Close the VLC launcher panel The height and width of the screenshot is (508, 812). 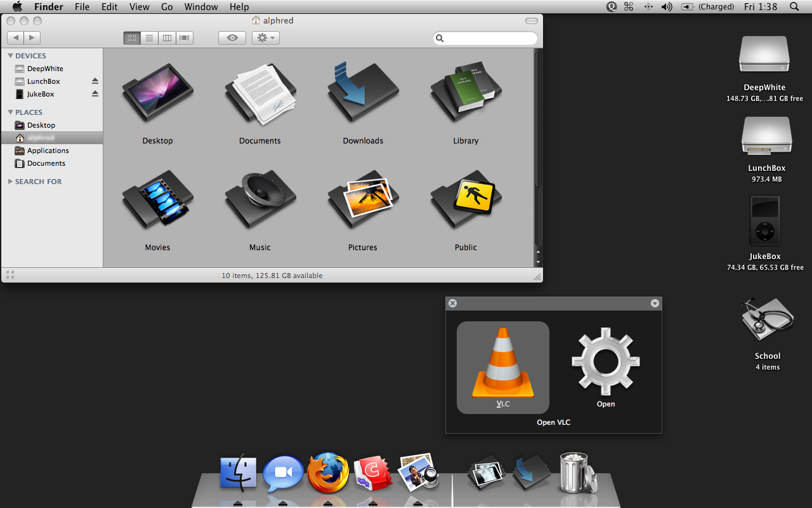(452, 304)
